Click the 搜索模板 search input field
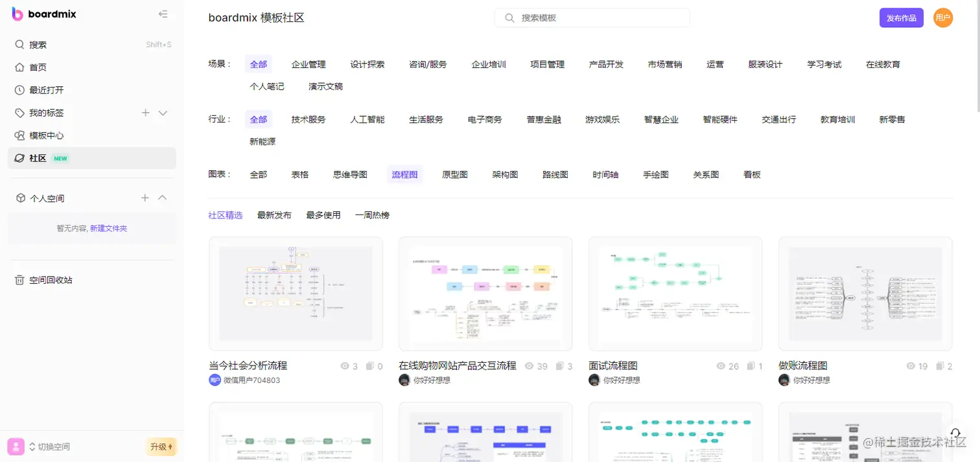 [592, 18]
